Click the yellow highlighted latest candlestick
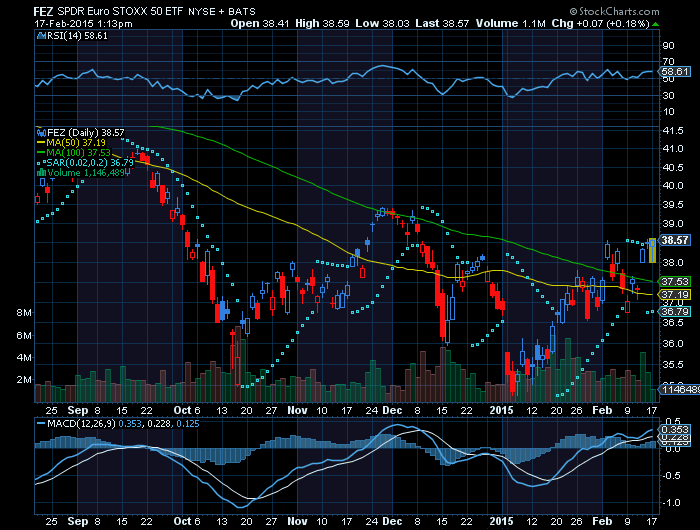 pyautogui.click(x=652, y=250)
